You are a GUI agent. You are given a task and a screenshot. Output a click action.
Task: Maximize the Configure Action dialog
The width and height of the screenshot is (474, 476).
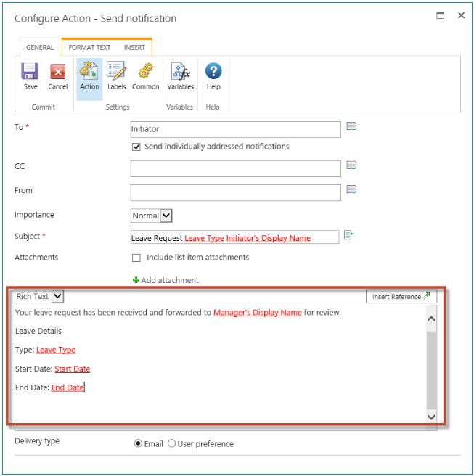coord(440,15)
